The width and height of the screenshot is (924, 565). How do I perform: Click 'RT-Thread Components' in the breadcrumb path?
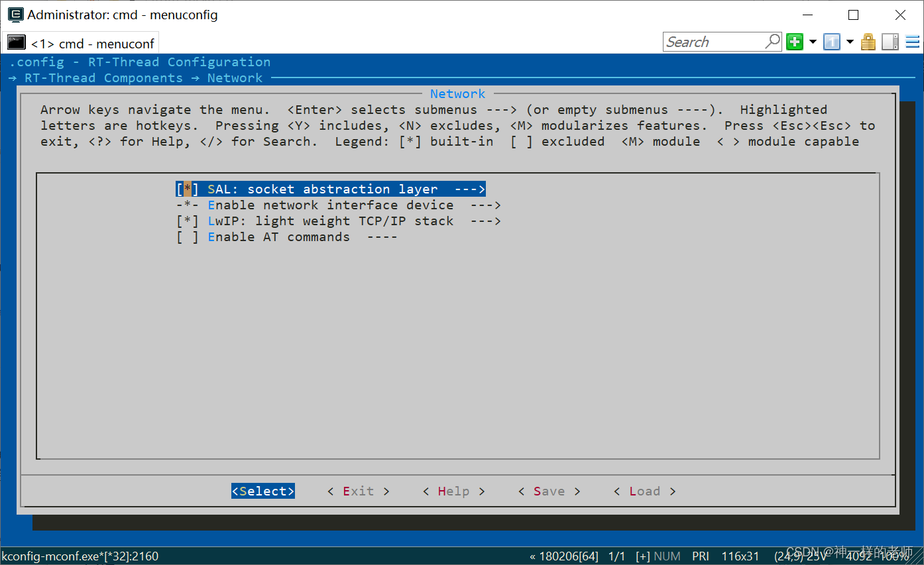point(103,78)
